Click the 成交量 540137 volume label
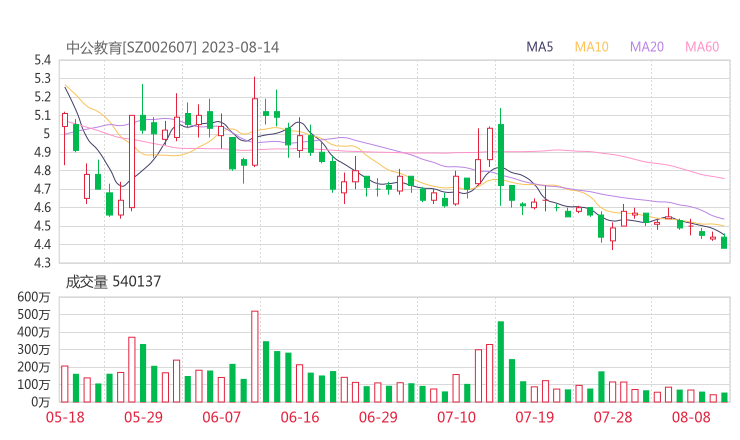 click(x=113, y=282)
